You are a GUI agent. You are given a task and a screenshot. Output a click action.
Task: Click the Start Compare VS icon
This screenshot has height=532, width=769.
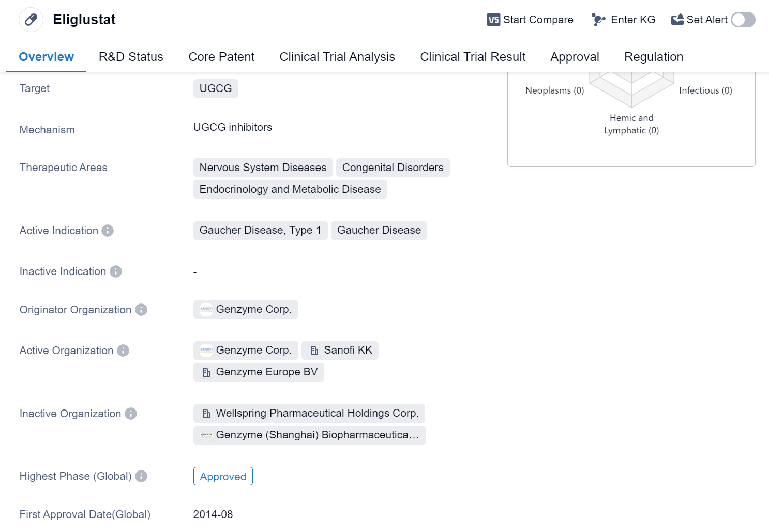493,20
